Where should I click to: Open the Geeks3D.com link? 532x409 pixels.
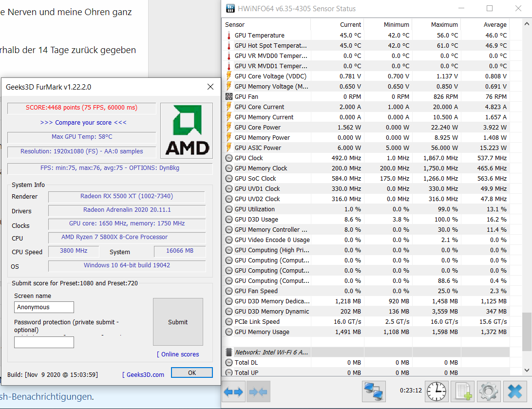click(x=143, y=374)
